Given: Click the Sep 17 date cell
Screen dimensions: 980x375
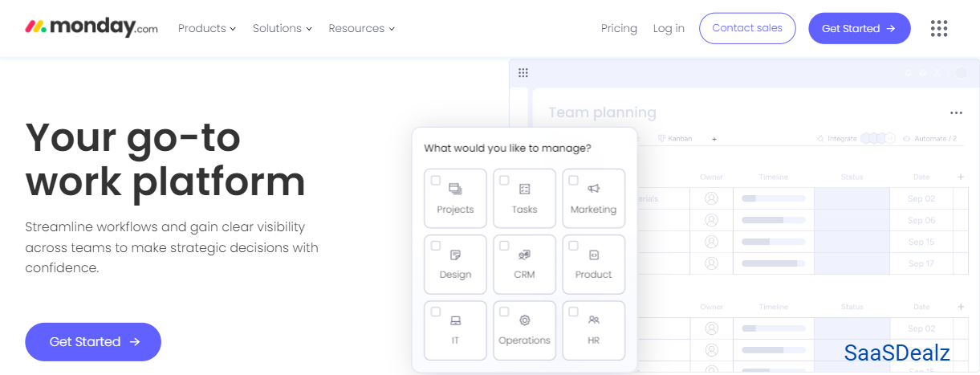Looking at the screenshot, I should [921, 263].
